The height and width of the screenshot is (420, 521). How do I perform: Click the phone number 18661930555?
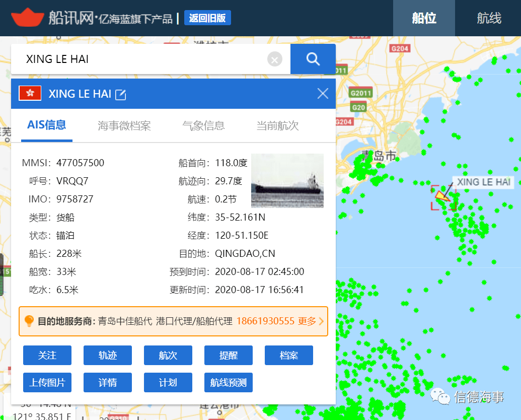tap(265, 321)
